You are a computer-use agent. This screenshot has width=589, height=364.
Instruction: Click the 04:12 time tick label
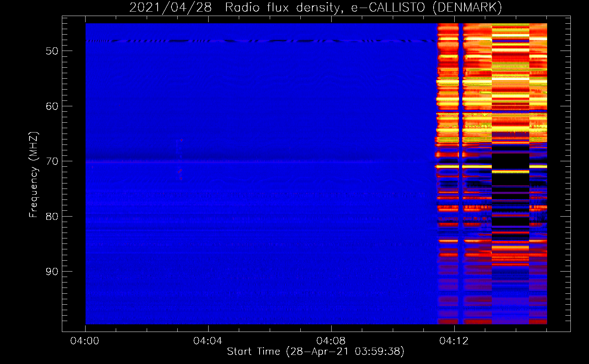(x=454, y=341)
